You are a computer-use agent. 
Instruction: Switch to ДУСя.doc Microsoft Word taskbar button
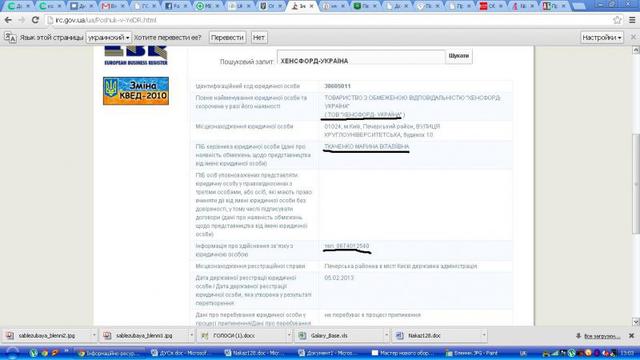point(183,353)
